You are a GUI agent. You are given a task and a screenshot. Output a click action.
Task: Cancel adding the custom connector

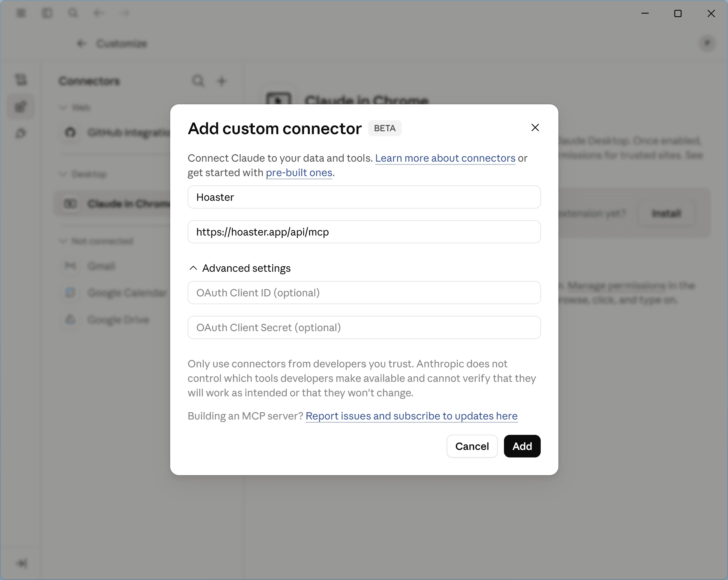click(472, 446)
